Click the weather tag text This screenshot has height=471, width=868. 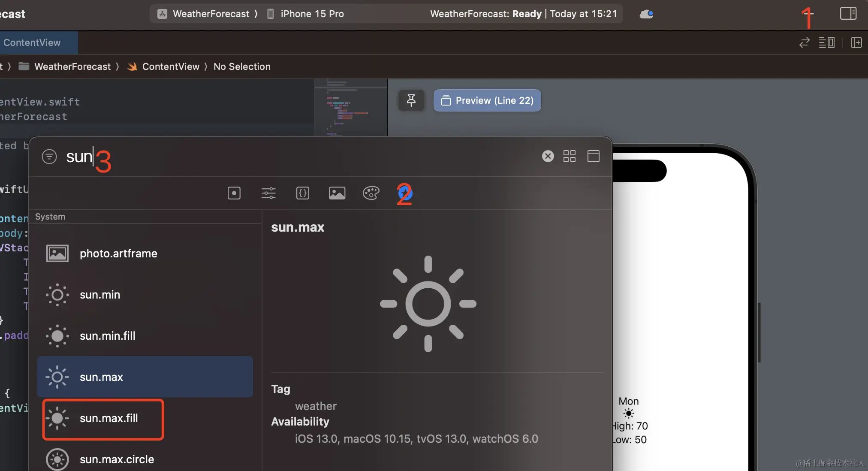316,406
